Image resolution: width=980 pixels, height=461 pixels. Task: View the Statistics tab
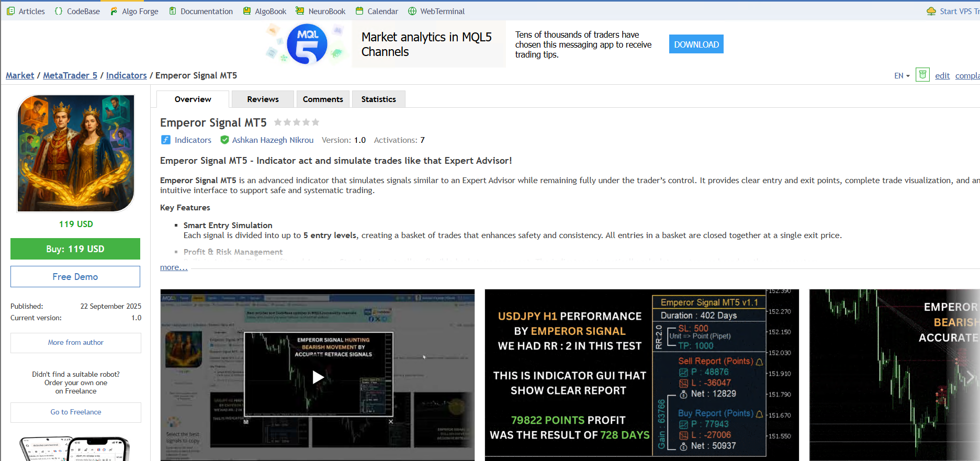378,99
